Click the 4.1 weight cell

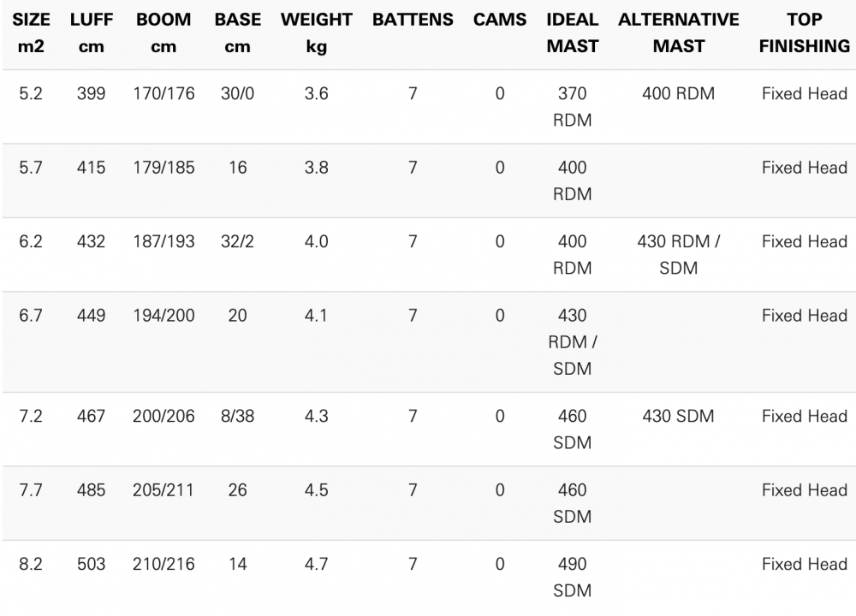click(316, 316)
